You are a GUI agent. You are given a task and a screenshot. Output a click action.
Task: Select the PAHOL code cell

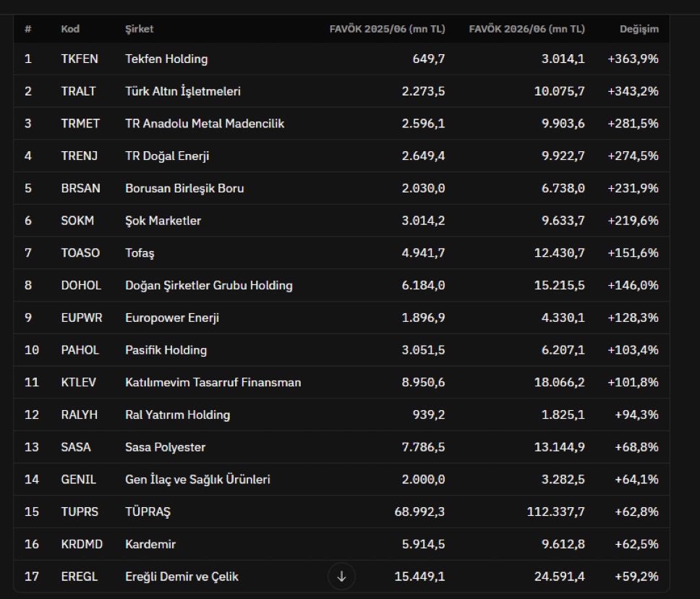(x=80, y=349)
